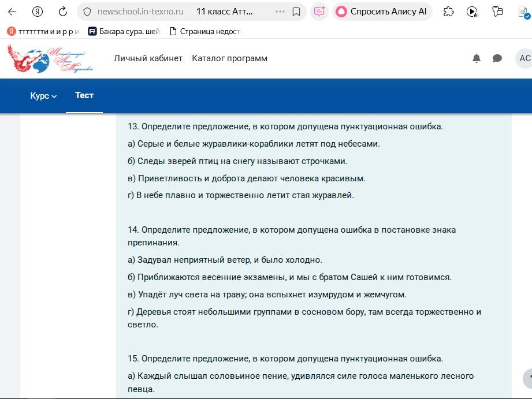The width and height of the screenshot is (532, 399).
Task: Open the Страница недоступна bookmark
Action: coord(206,32)
